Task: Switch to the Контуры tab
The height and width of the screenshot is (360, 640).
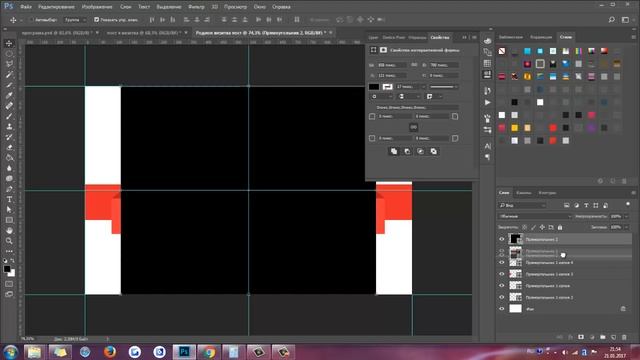Action: pos(547,193)
